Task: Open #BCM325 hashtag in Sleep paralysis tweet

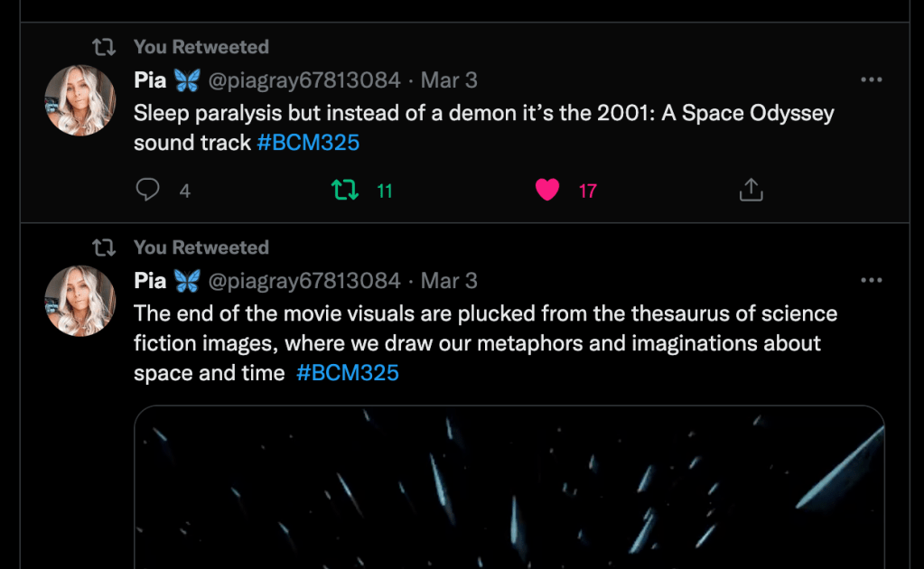Action: pos(308,143)
